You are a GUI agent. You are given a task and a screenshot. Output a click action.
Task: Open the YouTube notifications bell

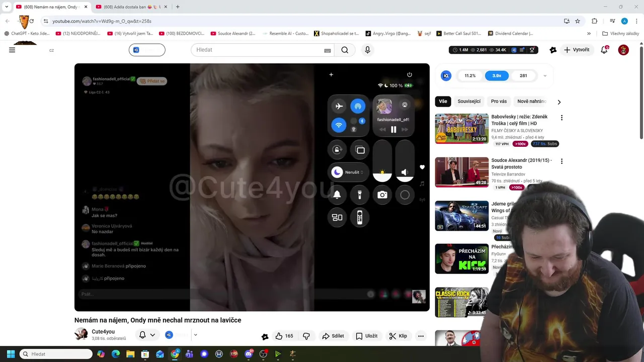click(604, 50)
